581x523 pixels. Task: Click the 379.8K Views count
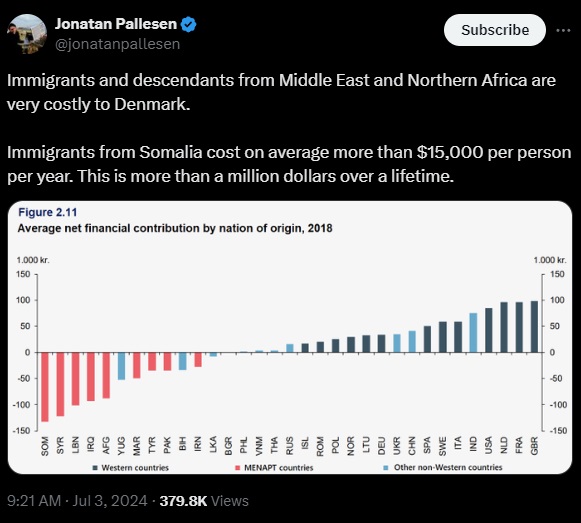click(x=204, y=501)
